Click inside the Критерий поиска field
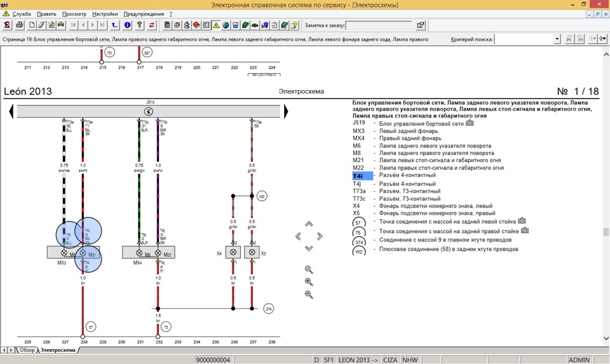Screen dimensions: 610x364 [x=524, y=39]
